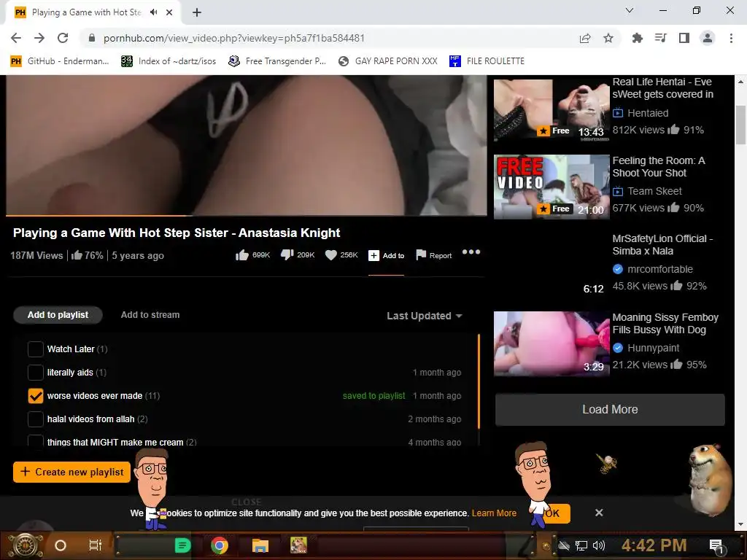
Task: Open the media controls icon
Action: [x=660, y=38]
